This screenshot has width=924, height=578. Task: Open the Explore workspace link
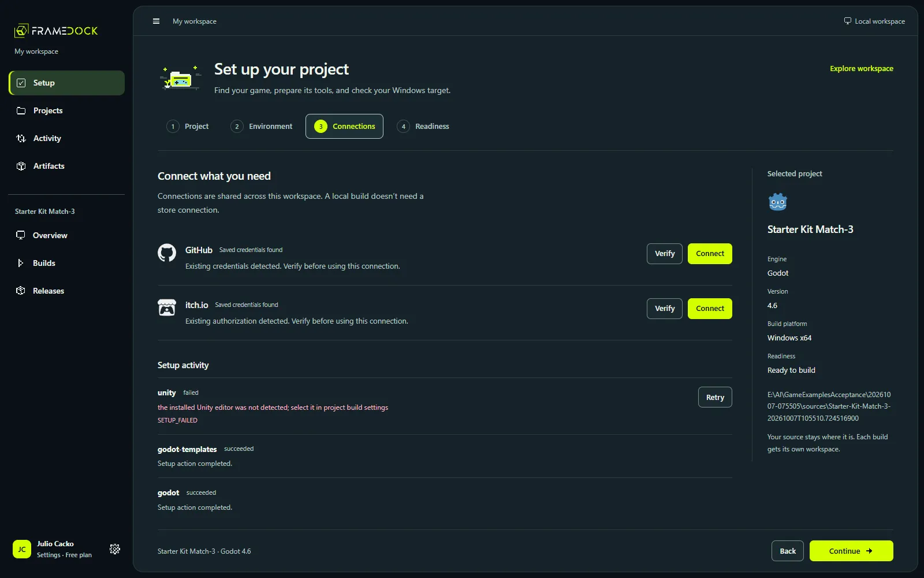tap(862, 68)
